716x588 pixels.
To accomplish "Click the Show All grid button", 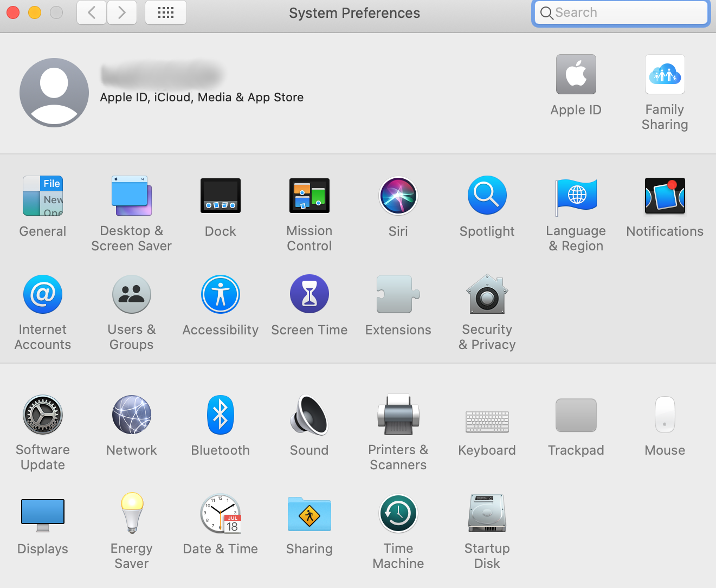I will tap(166, 13).
